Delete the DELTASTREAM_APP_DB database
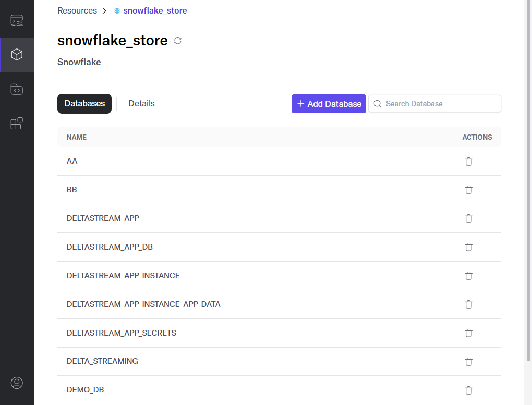This screenshot has height=405, width=532. coord(468,247)
